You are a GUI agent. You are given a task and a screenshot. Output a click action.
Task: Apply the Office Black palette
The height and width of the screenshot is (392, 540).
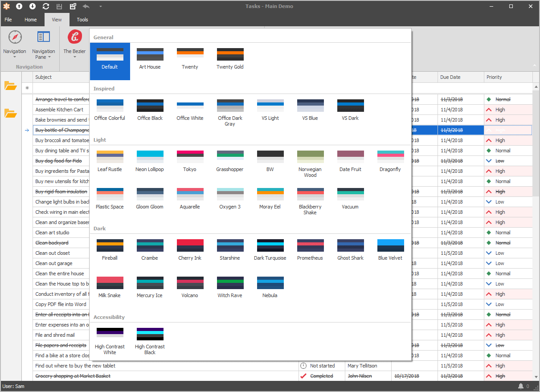(x=150, y=113)
